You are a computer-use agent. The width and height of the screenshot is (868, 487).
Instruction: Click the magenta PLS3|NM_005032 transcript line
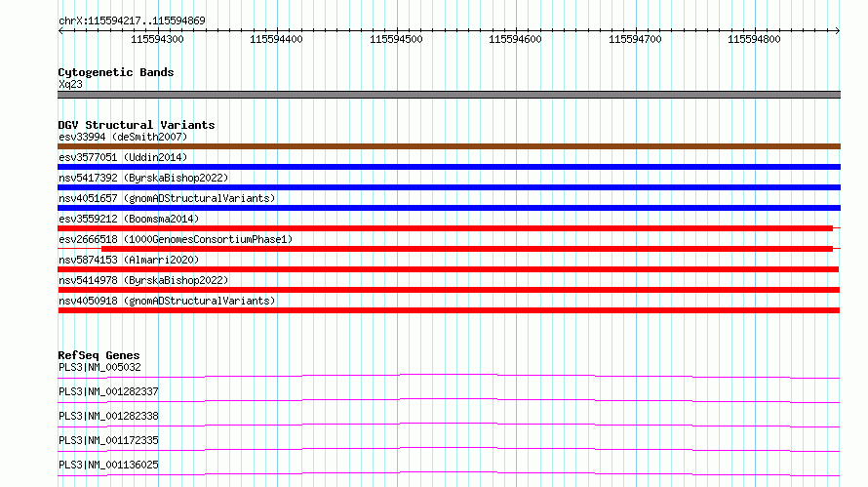tap(449, 376)
